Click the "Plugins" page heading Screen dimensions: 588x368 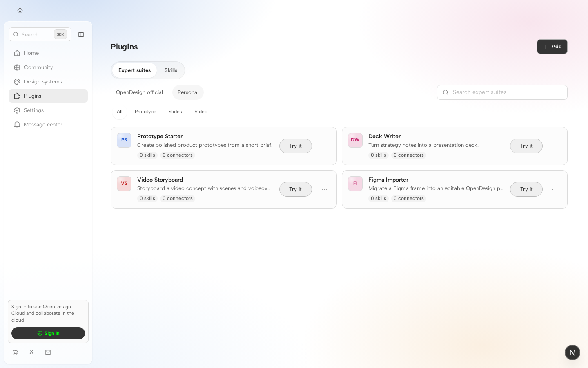tap(124, 47)
